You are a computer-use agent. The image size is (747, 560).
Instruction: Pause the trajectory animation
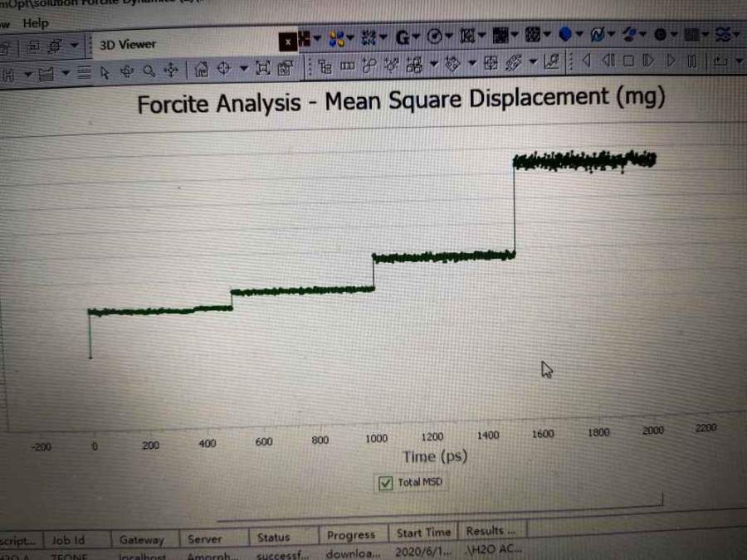click(x=691, y=61)
